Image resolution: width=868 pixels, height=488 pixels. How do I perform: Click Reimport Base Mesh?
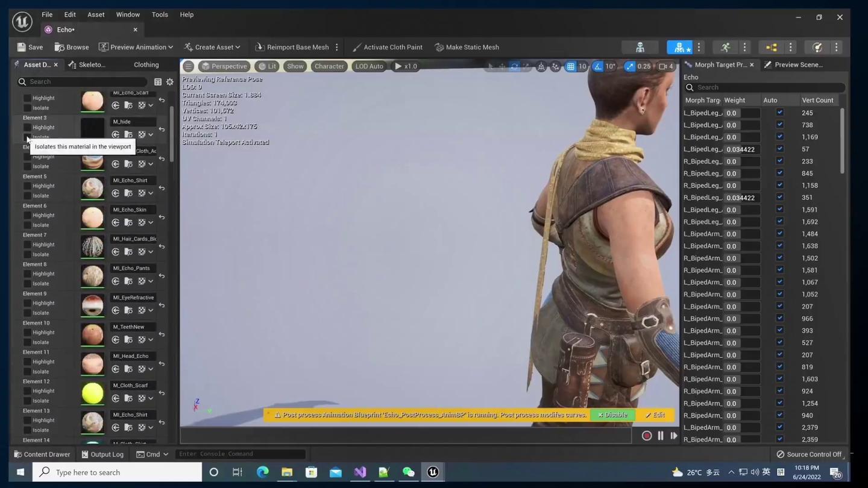292,47
